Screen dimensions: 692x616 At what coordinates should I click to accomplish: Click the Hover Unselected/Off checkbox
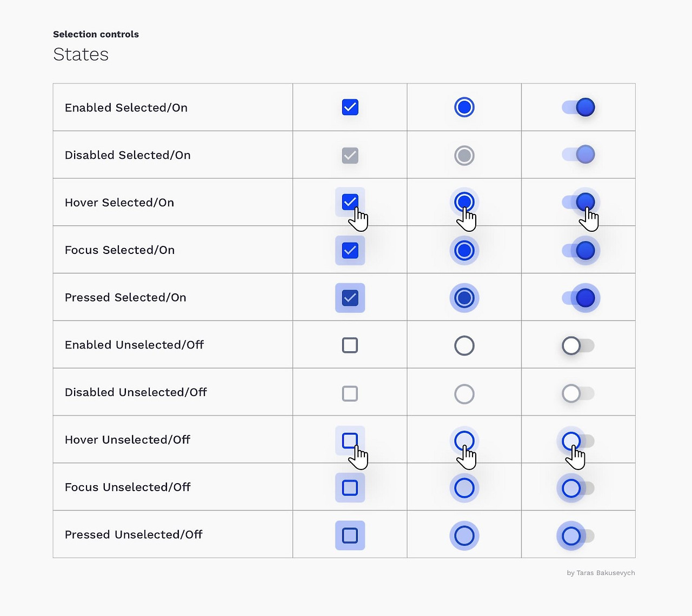(x=350, y=440)
